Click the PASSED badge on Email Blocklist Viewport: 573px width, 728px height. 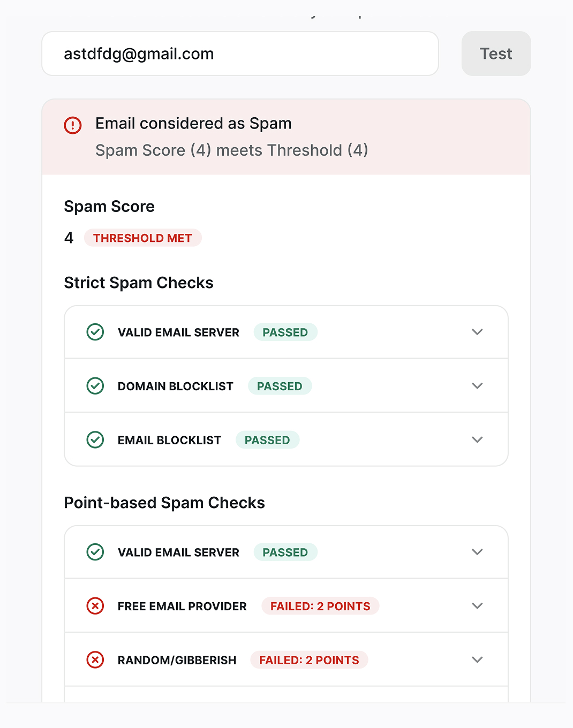[267, 440]
